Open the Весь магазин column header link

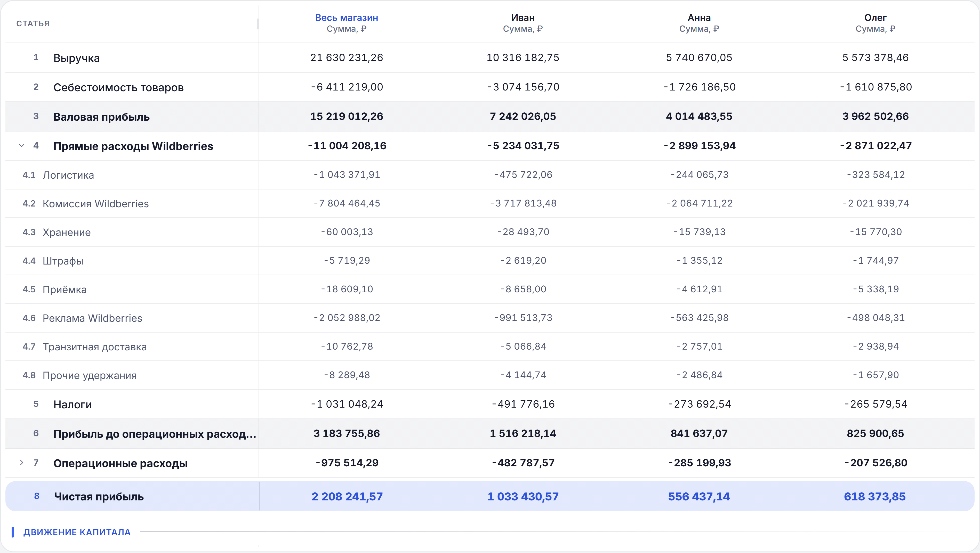347,18
